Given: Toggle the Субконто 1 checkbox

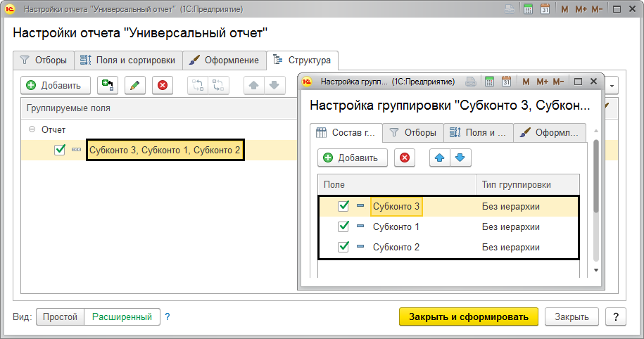Looking at the screenshot, I should click(x=343, y=226).
